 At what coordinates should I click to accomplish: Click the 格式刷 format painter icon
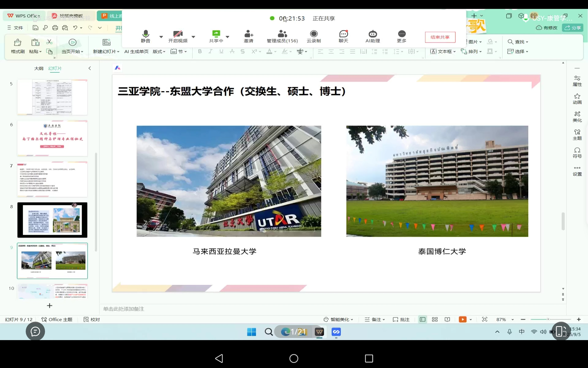[x=18, y=43]
